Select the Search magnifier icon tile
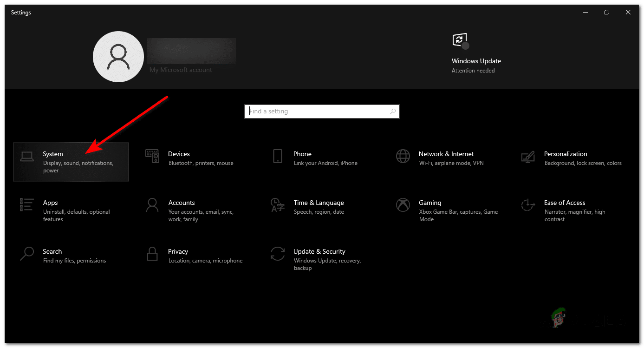 pyautogui.click(x=26, y=255)
